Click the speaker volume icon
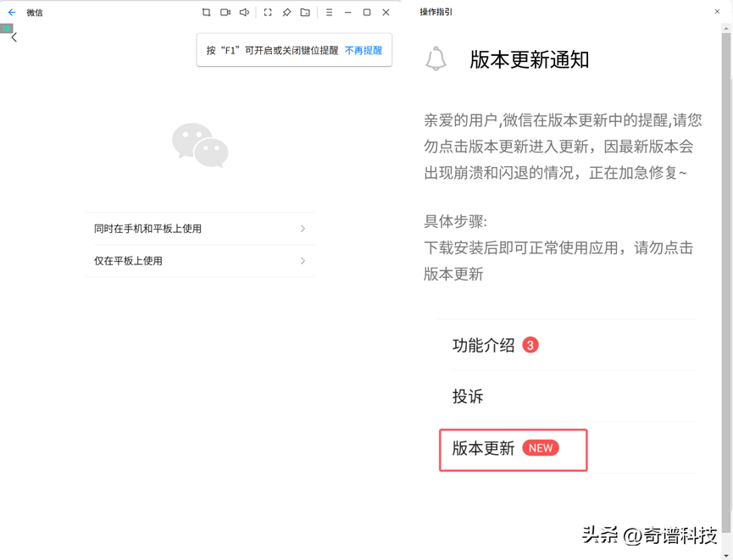 point(244,13)
